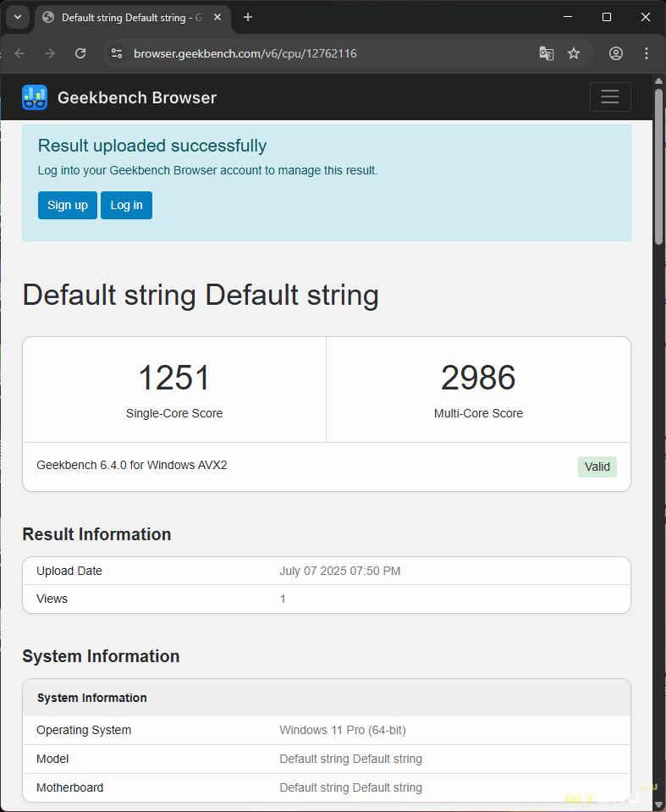
Task: Click the Valid badge
Action: pos(597,467)
